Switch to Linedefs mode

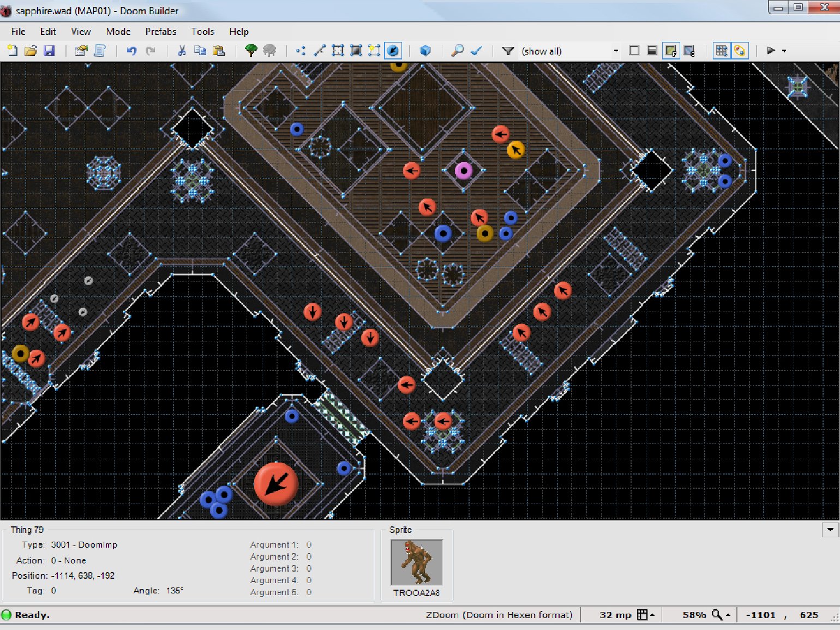point(319,51)
